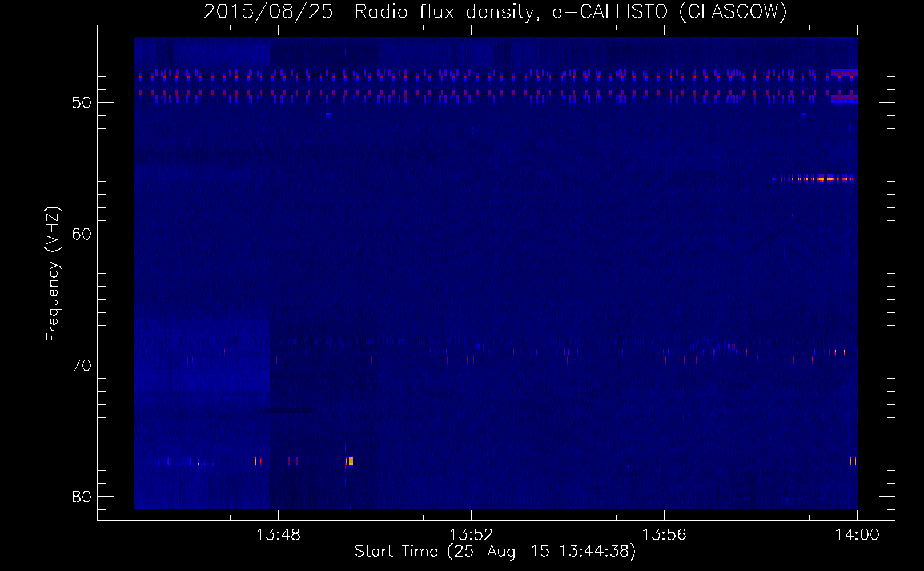The image size is (924, 571).
Task: Click the red burst at 77 MHz near 14:00
Action: 853,461
